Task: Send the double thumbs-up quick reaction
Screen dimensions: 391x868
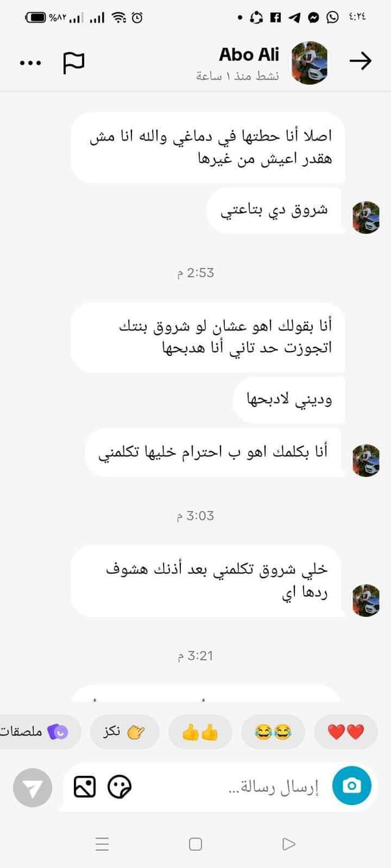Action: pos(200,732)
